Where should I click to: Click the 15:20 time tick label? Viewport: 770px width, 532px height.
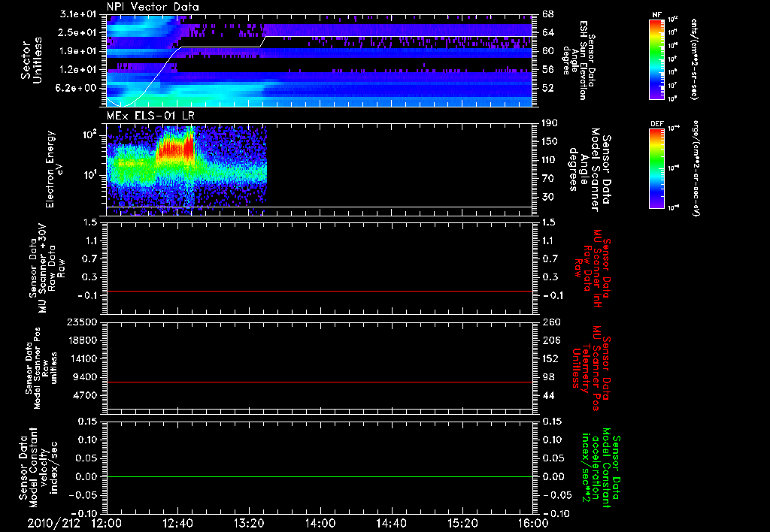(x=462, y=523)
